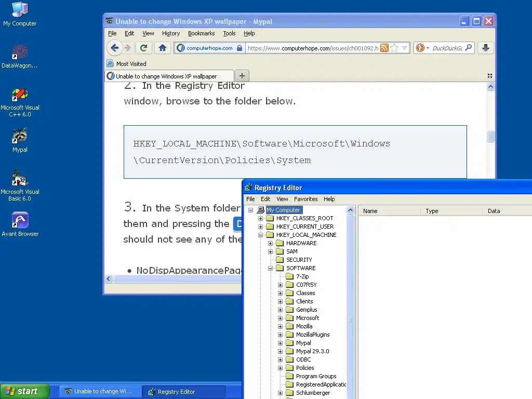Viewport: 532px width, 399px height.
Task: Reload the page in Mypal
Action: click(x=143, y=48)
